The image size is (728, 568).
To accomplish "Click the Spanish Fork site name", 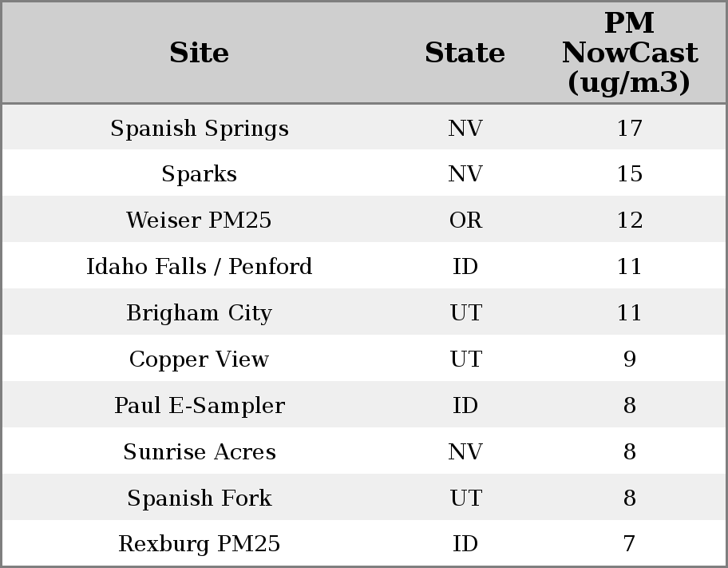I will click(199, 498).
